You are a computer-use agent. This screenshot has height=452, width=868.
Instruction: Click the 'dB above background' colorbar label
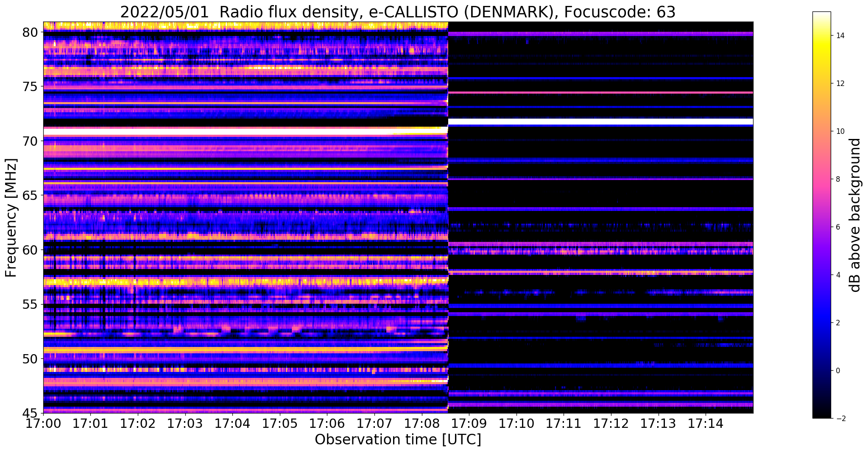[855, 215]
